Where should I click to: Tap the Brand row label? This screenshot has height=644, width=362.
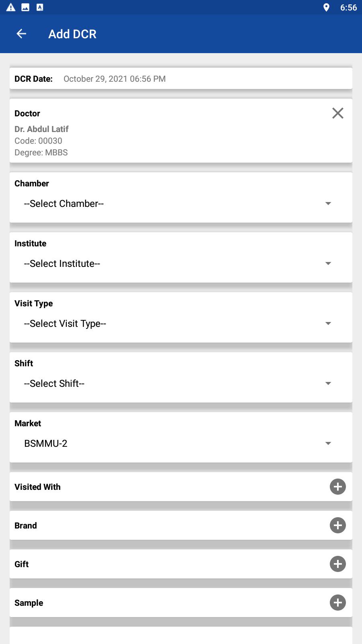pos(26,526)
